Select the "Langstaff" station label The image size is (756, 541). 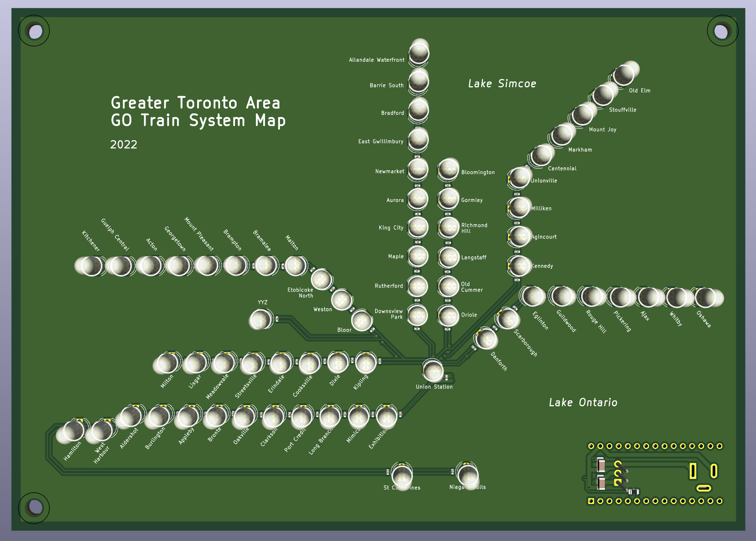click(473, 257)
